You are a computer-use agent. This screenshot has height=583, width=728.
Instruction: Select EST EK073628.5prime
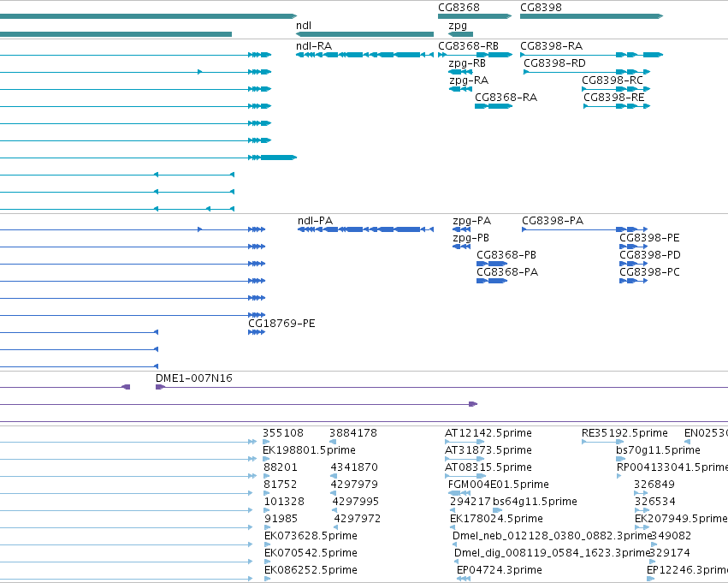tap(311, 536)
